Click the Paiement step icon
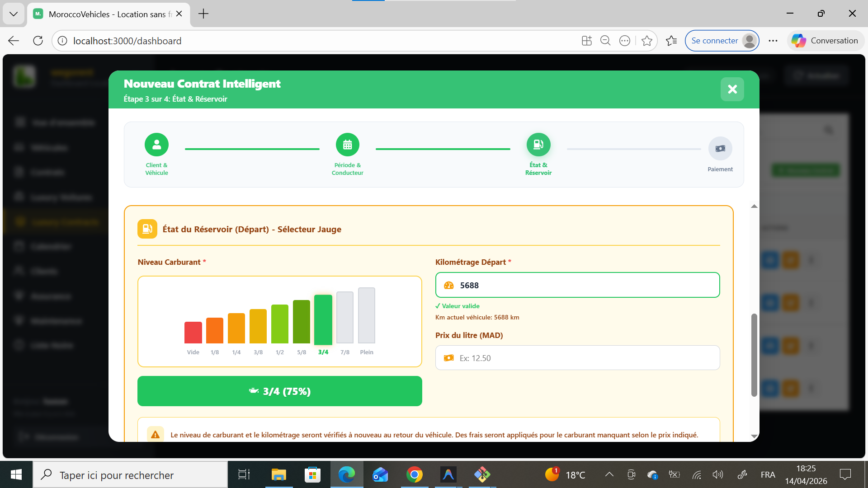Viewport: 868px width, 488px height. pyautogui.click(x=720, y=149)
